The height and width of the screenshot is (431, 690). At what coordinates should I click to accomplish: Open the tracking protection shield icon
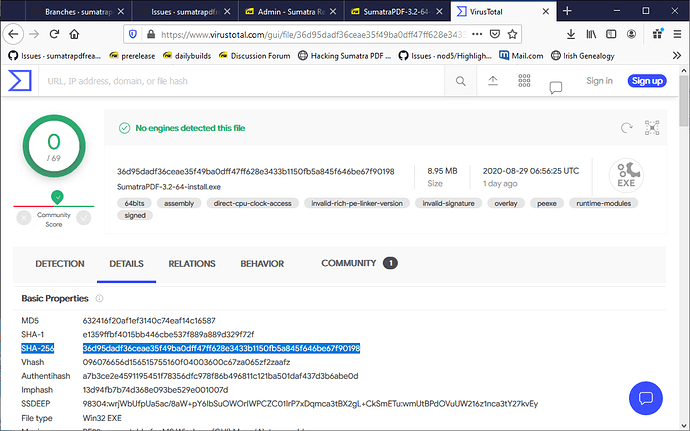click(133, 34)
